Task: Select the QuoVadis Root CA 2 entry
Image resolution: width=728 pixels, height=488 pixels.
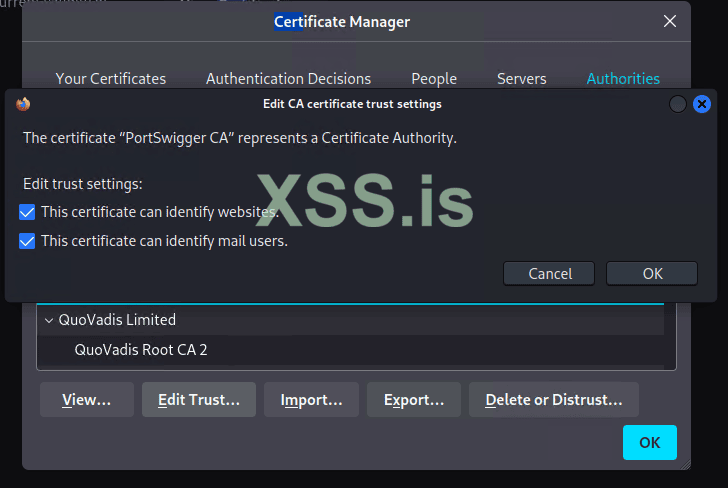Action: click(141, 350)
